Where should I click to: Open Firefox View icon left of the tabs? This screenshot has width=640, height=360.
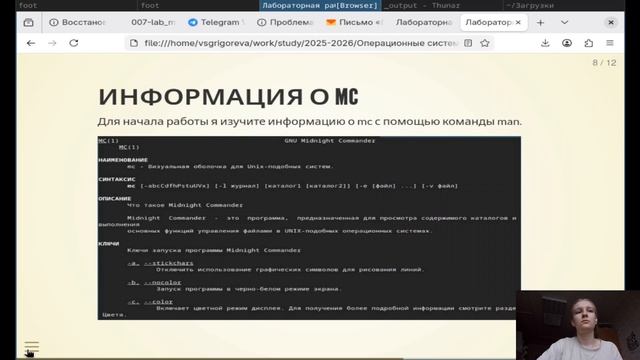point(29,22)
